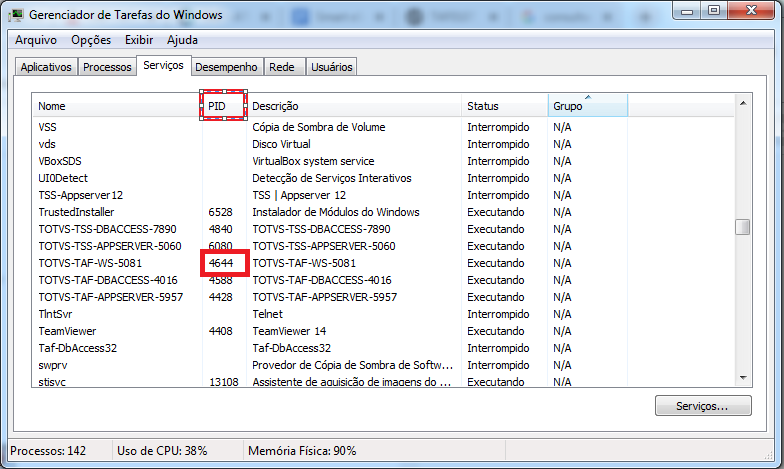This screenshot has height=469, width=784.
Task: Click description VirtualBox system service
Action: pyautogui.click(x=313, y=161)
